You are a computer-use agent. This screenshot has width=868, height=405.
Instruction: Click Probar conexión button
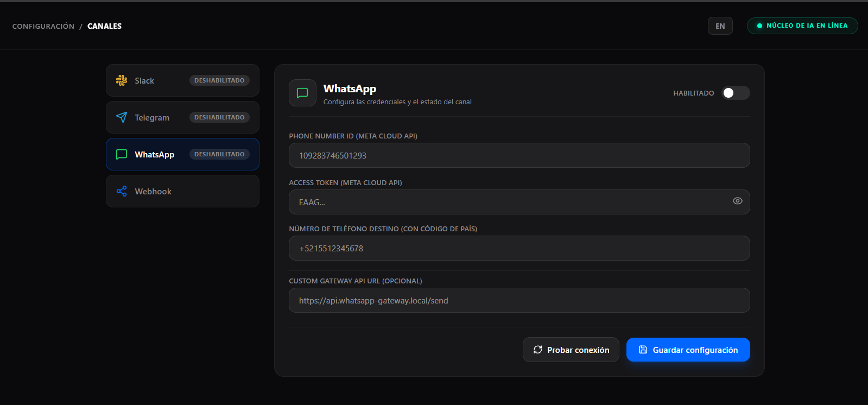tap(571, 350)
